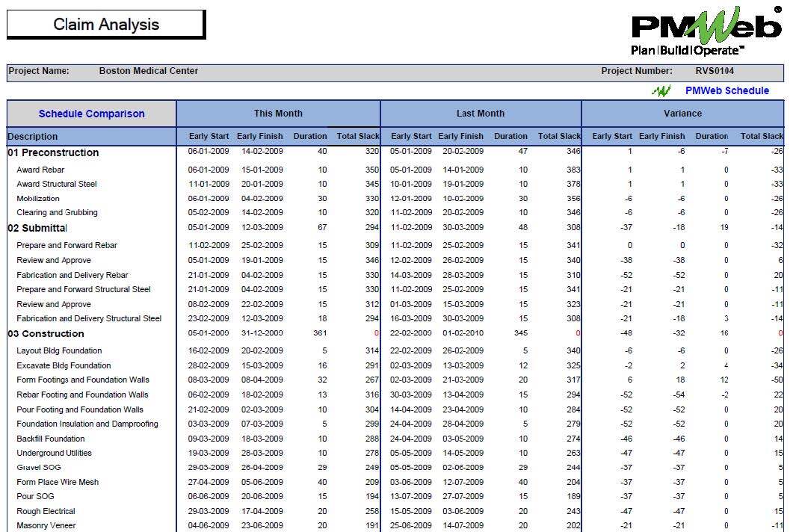The width and height of the screenshot is (793, 532).
Task: Click the Description column header
Action: (x=33, y=137)
